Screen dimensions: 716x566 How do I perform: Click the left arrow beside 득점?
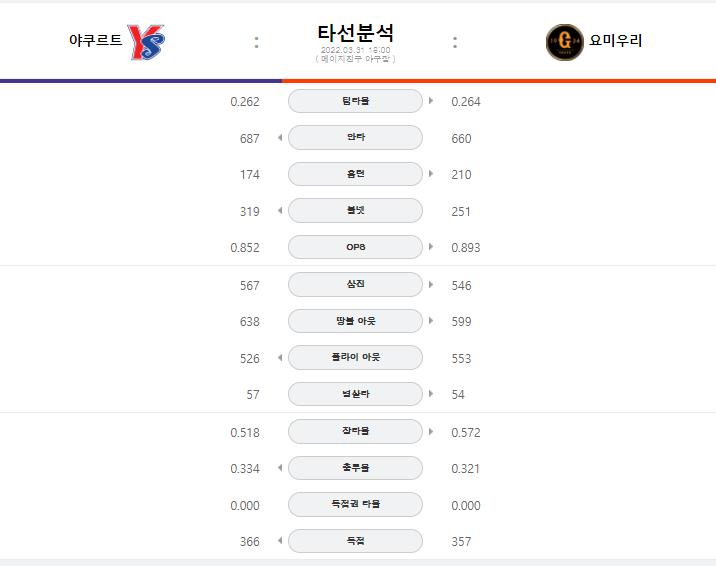[280, 541]
